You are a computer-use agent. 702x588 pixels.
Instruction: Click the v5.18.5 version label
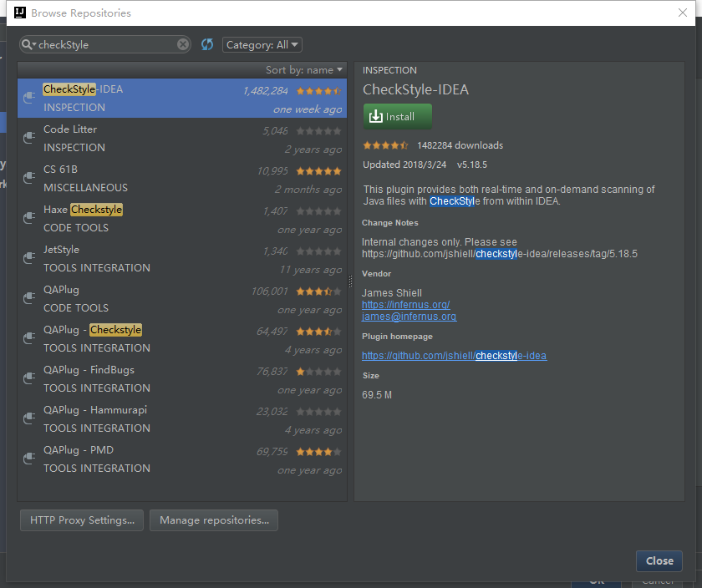(x=472, y=165)
